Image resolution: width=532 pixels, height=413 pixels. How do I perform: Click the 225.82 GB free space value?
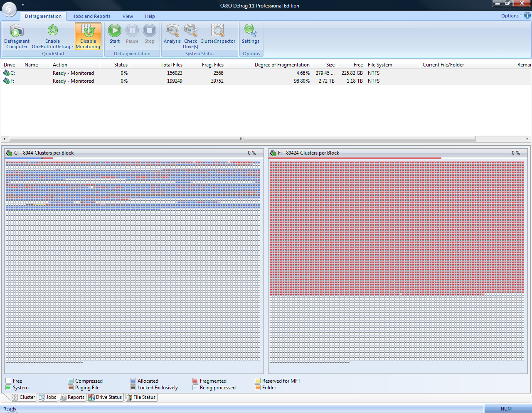(352, 73)
